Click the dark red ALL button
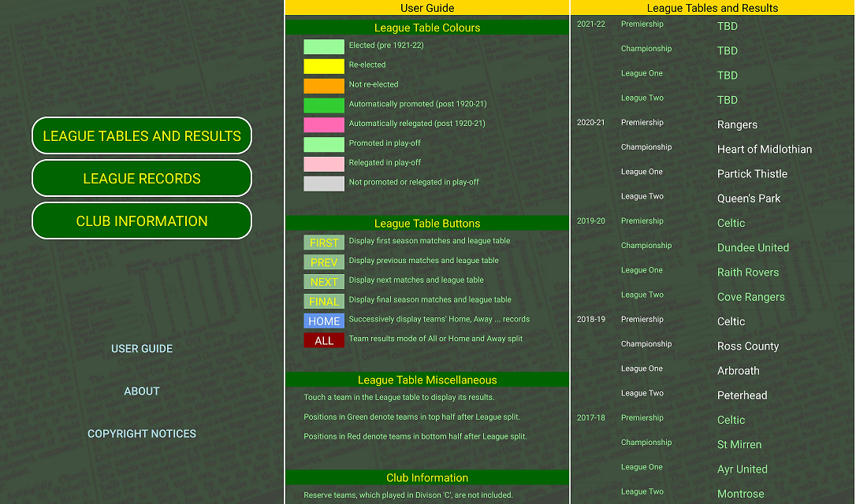The image size is (856, 504). [x=324, y=340]
